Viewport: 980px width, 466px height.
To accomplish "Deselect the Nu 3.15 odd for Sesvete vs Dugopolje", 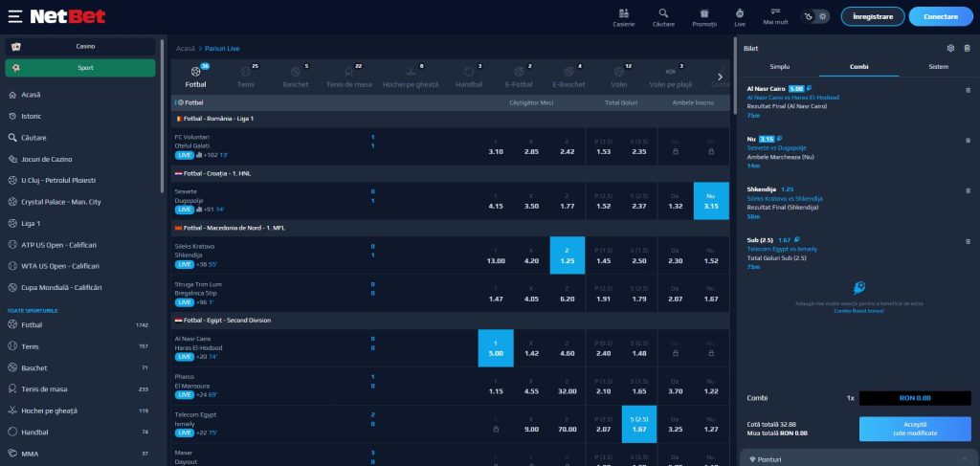I will tap(711, 201).
